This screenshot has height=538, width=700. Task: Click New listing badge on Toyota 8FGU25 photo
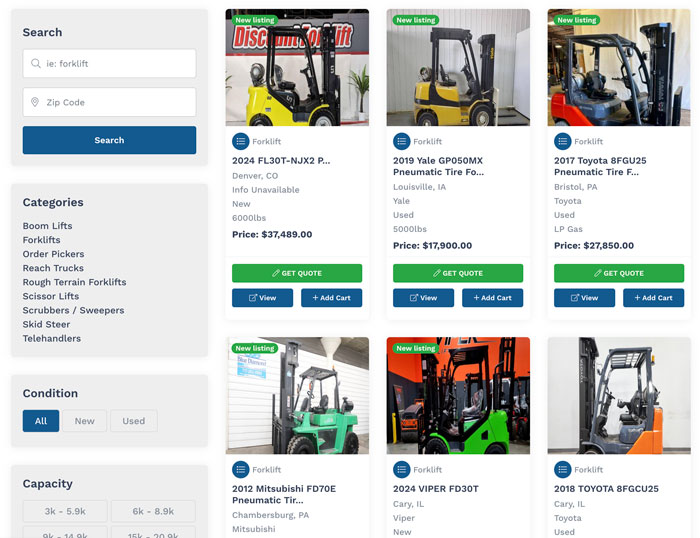coord(576,20)
